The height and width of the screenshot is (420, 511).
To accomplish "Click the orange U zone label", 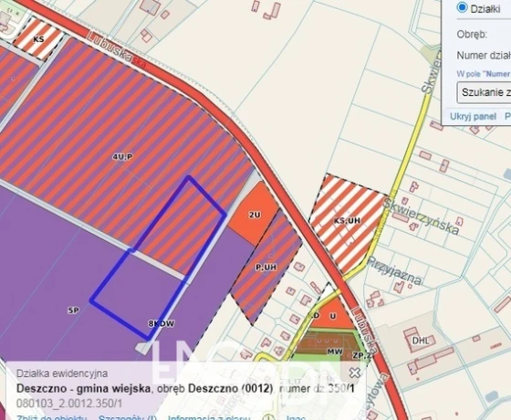I will [333, 316].
